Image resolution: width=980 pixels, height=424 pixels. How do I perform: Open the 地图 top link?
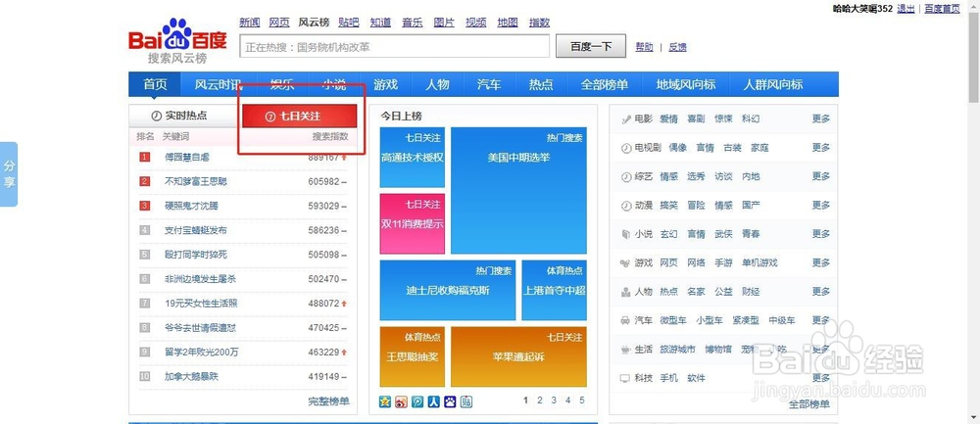tap(508, 23)
